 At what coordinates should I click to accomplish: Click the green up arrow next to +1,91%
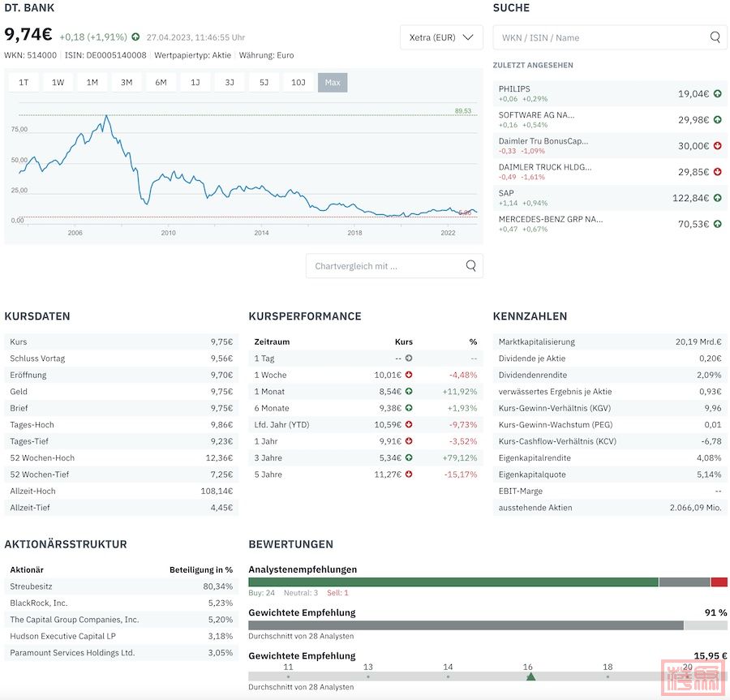[135, 37]
